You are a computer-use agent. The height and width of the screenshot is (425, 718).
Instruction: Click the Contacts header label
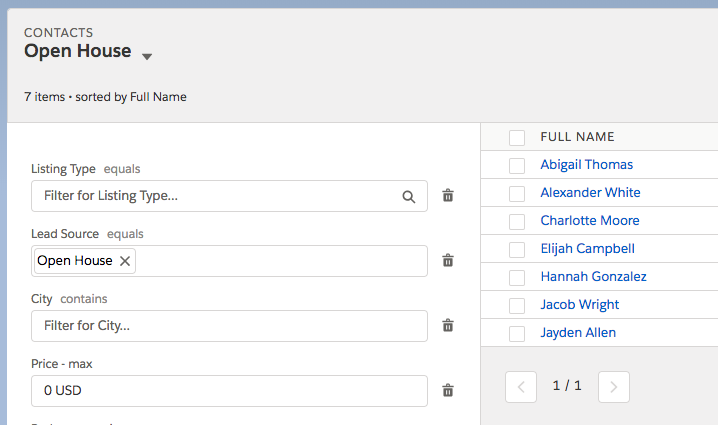tap(59, 33)
